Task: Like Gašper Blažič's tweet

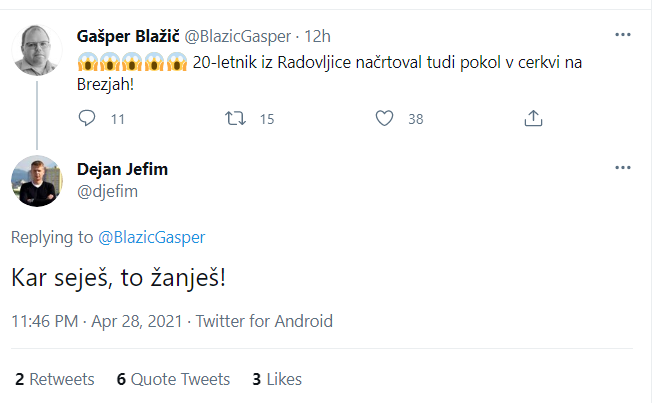Action: pyautogui.click(x=385, y=118)
